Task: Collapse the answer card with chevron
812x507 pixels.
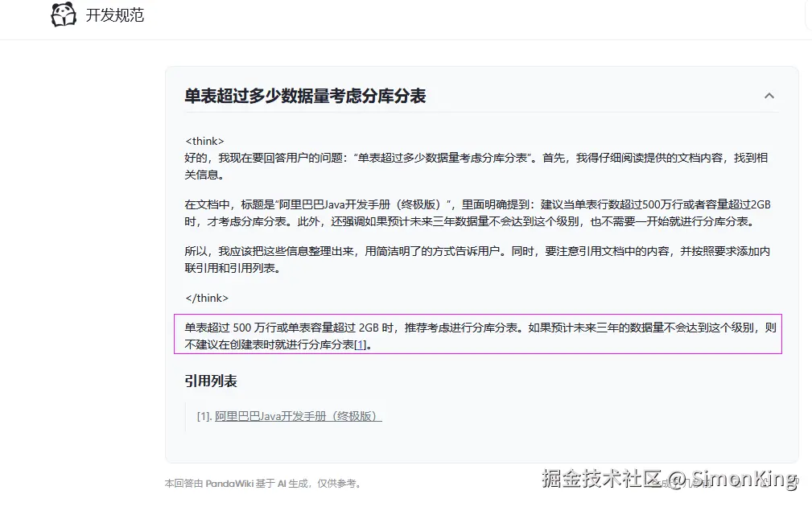Action: [x=769, y=96]
